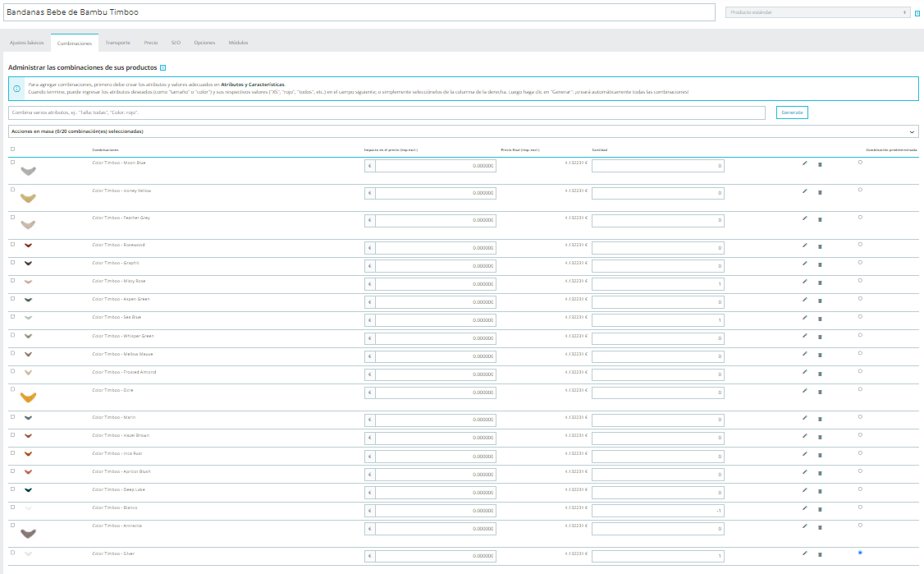The width and height of the screenshot is (924, 574).
Task: Open the Ajustes básicos tab
Action: click(x=27, y=43)
